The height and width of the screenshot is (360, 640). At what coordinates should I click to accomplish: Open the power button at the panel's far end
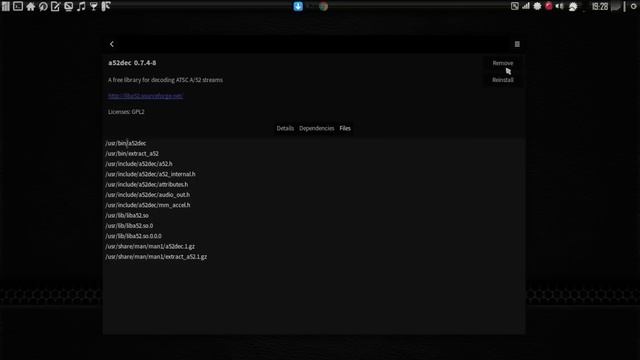coord(633,6)
